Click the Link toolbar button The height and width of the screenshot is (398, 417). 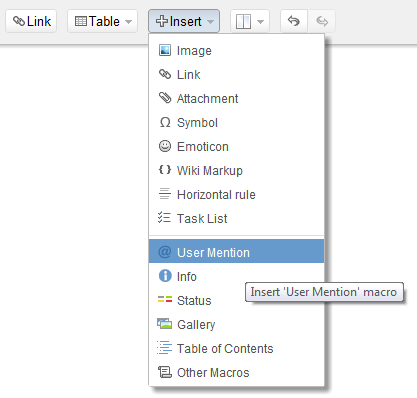31,21
